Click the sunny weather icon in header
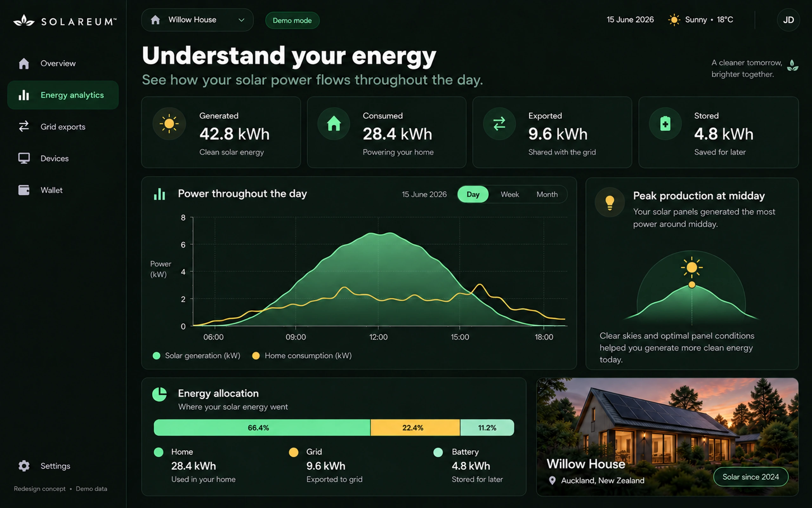The image size is (812, 508). [x=674, y=20]
